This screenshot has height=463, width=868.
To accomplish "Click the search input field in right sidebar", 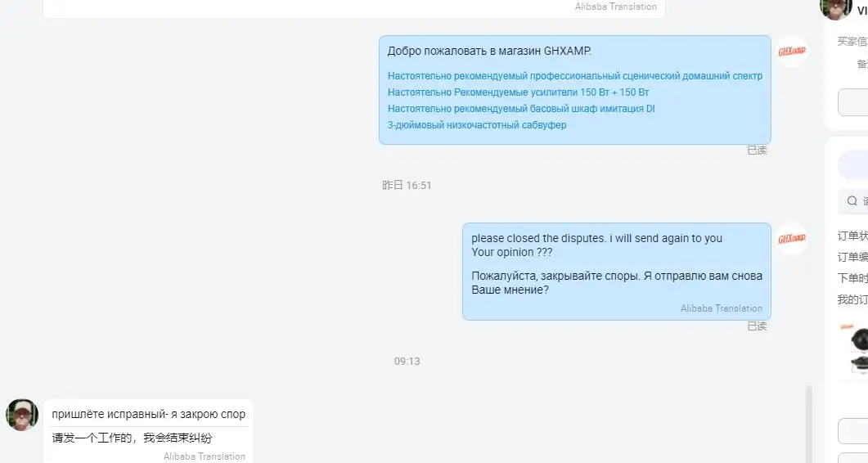I will click(x=853, y=200).
